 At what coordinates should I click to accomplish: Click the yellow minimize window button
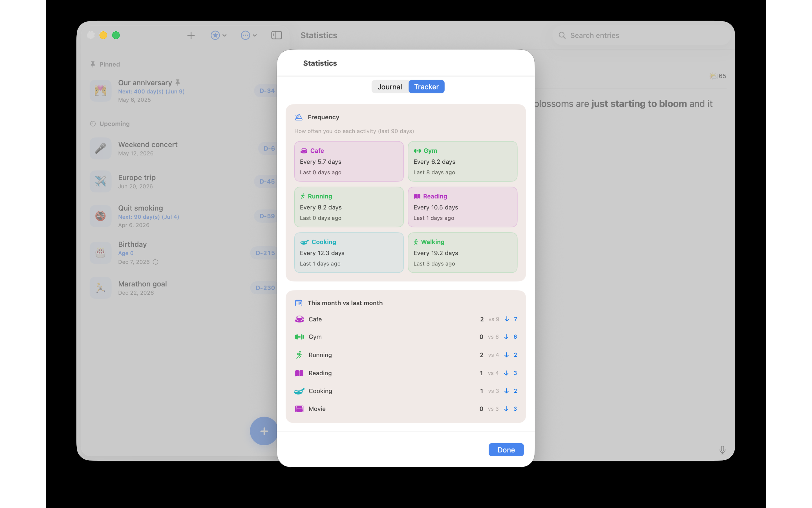coord(103,35)
